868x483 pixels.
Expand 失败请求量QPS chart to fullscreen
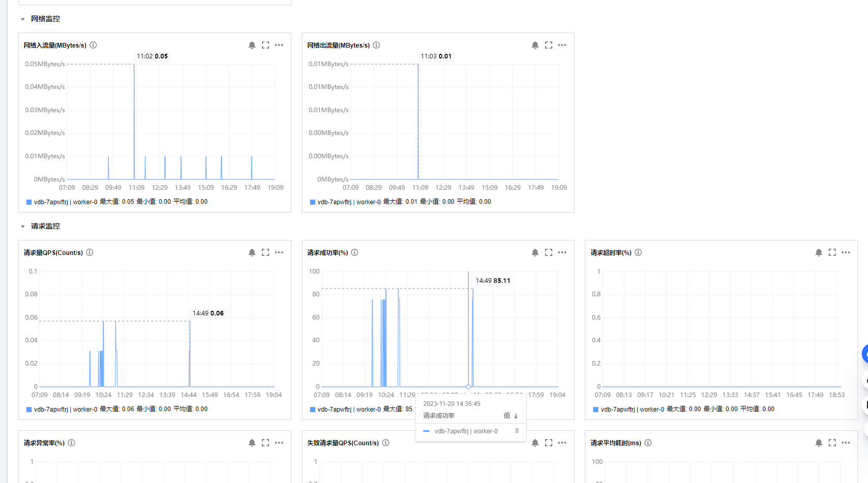pyautogui.click(x=549, y=443)
